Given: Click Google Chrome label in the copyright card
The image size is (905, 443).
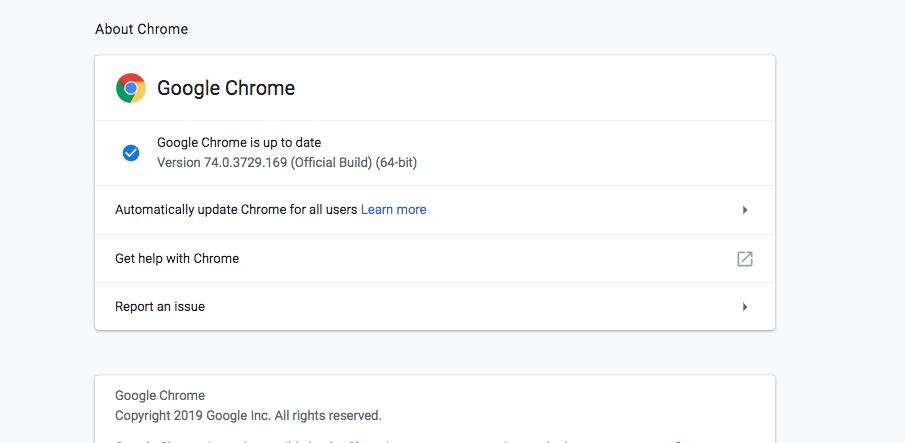Looking at the screenshot, I should click(160, 396).
